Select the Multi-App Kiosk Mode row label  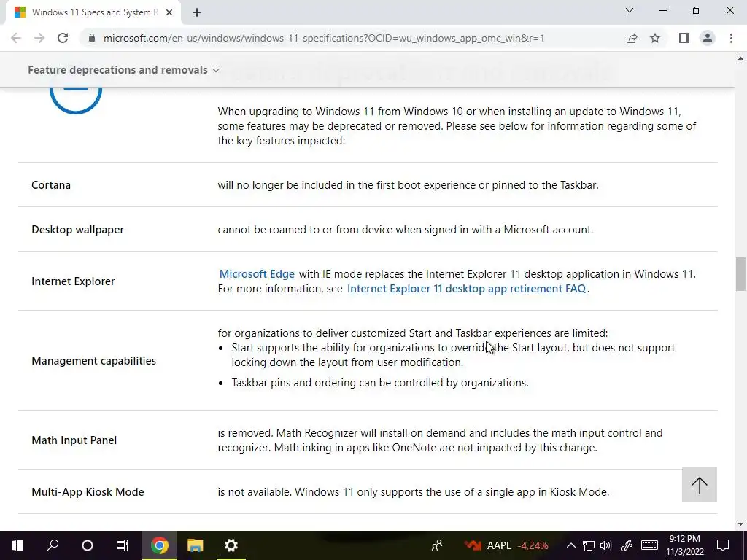point(88,492)
